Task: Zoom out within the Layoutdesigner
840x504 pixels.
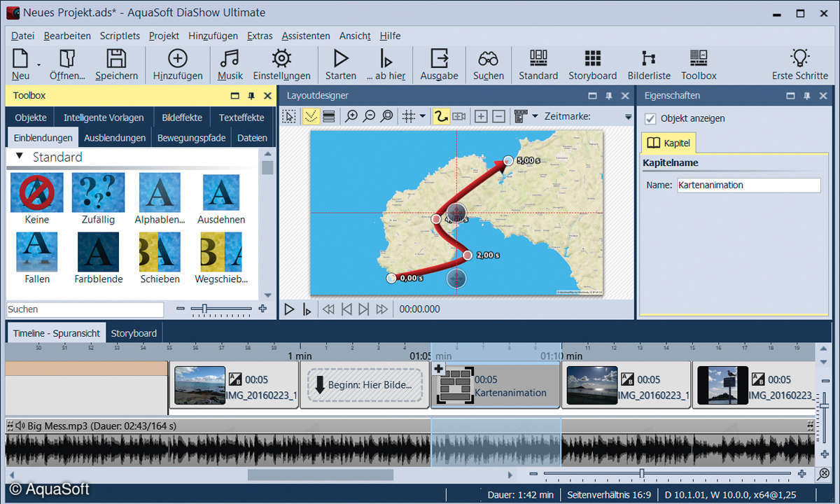Action: tap(369, 116)
